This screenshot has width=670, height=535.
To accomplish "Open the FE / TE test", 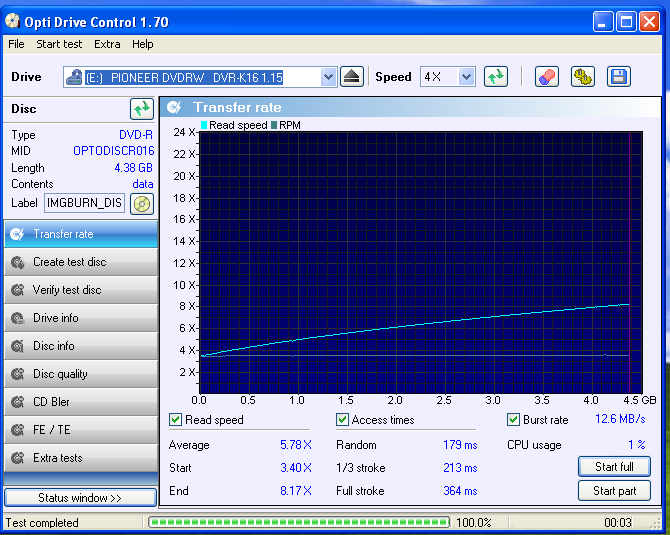I will click(81, 430).
